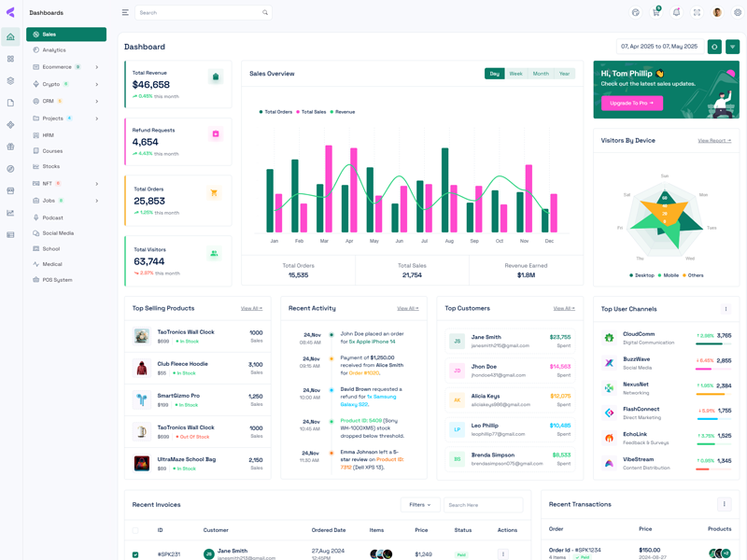
Task: Expand the Projects sidebar menu
Action: pos(96,119)
